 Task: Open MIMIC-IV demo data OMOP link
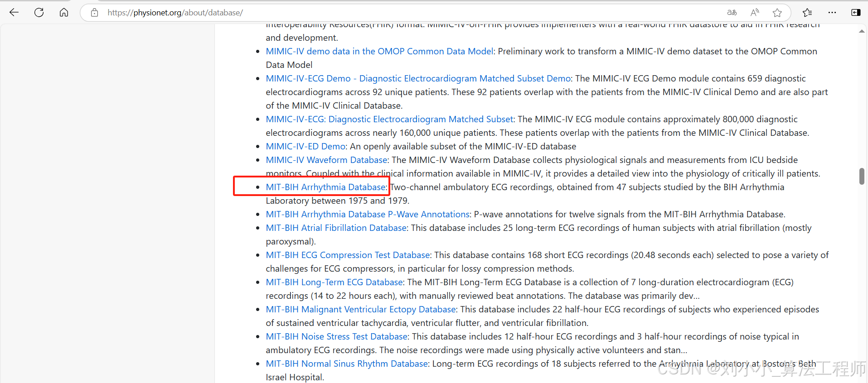379,51
